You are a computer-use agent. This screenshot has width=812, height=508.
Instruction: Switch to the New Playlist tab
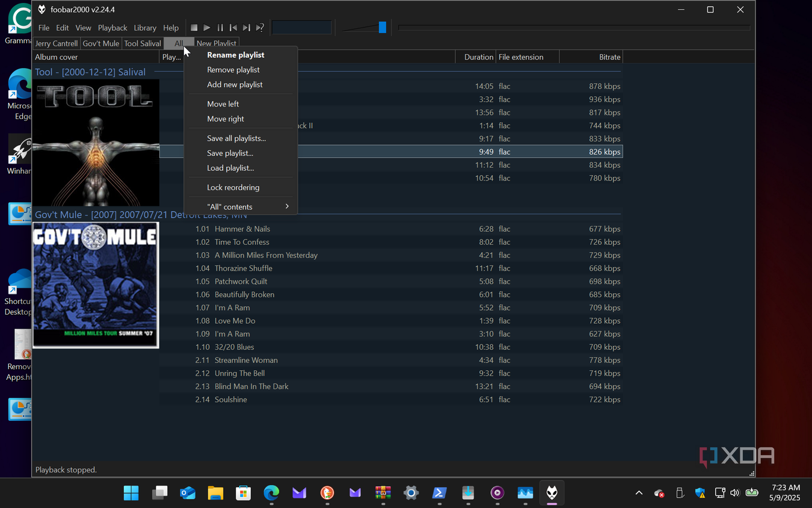click(x=217, y=43)
